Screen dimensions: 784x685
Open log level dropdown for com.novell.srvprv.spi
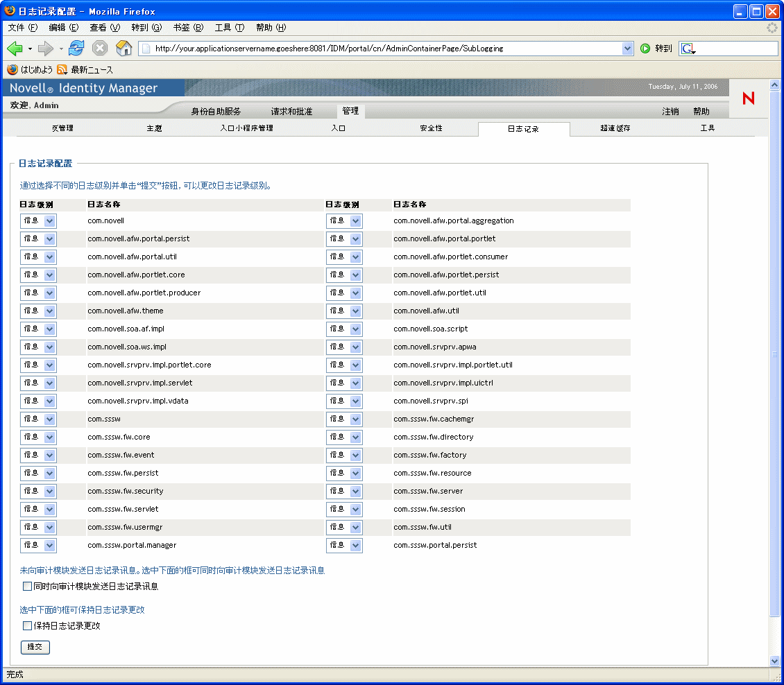click(x=345, y=401)
